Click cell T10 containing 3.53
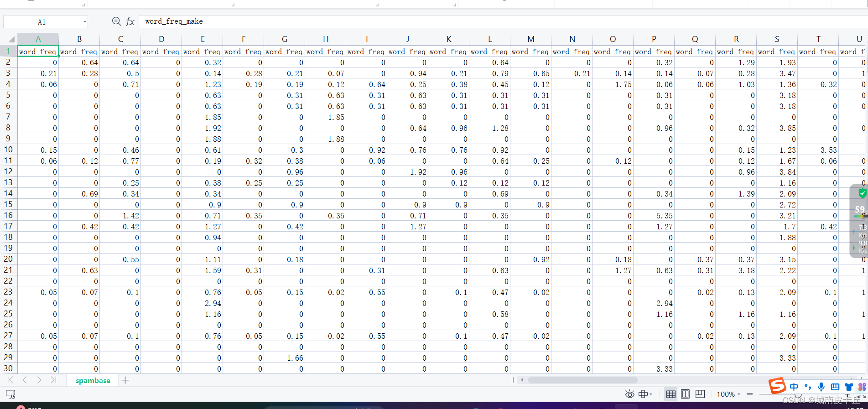The width and height of the screenshot is (868, 409). pyautogui.click(x=818, y=150)
